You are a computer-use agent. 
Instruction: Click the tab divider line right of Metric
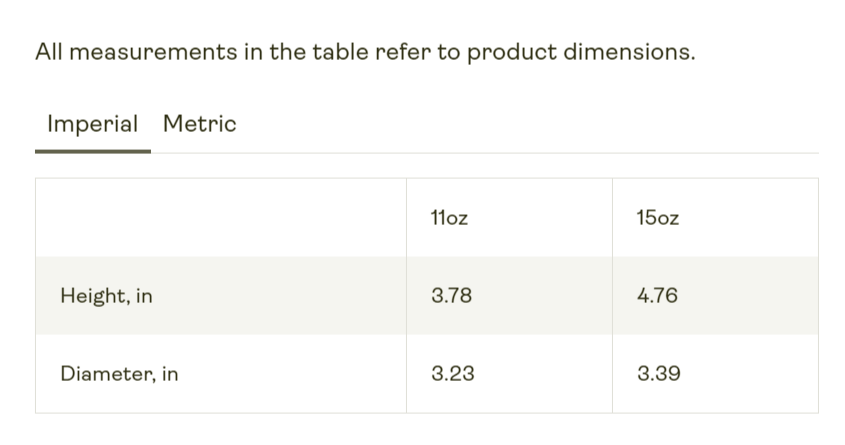[x=500, y=153]
